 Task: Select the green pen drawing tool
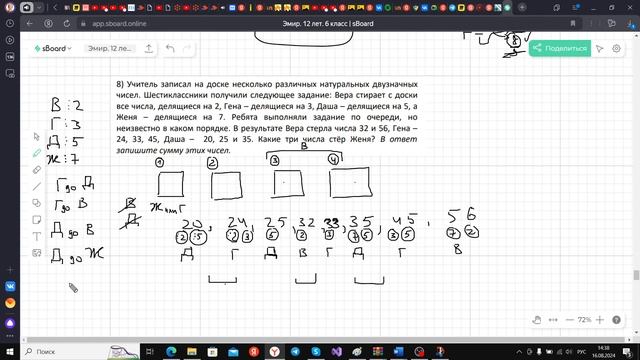(37, 153)
